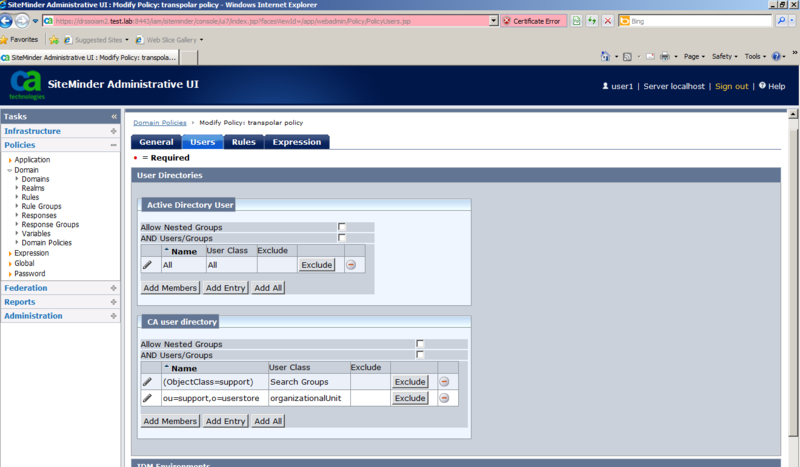Click the blue Help question mark icon
Image resolution: width=800 pixels, height=467 pixels.
click(x=776, y=56)
